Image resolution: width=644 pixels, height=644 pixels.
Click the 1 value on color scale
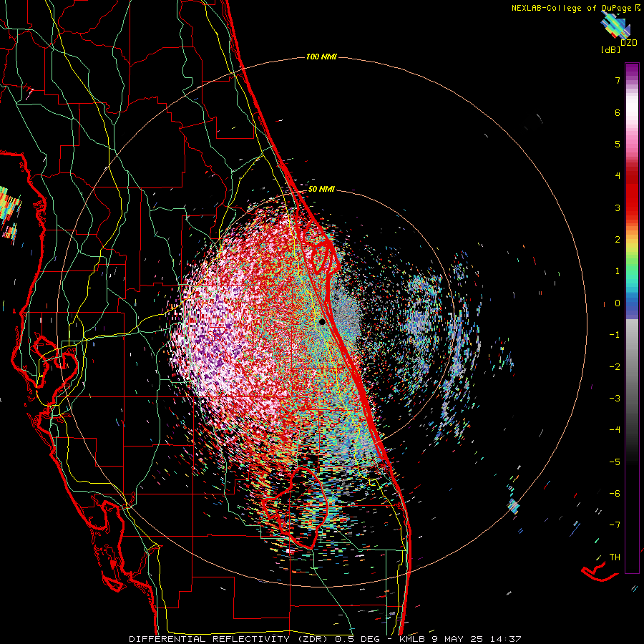pyautogui.click(x=618, y=270)
